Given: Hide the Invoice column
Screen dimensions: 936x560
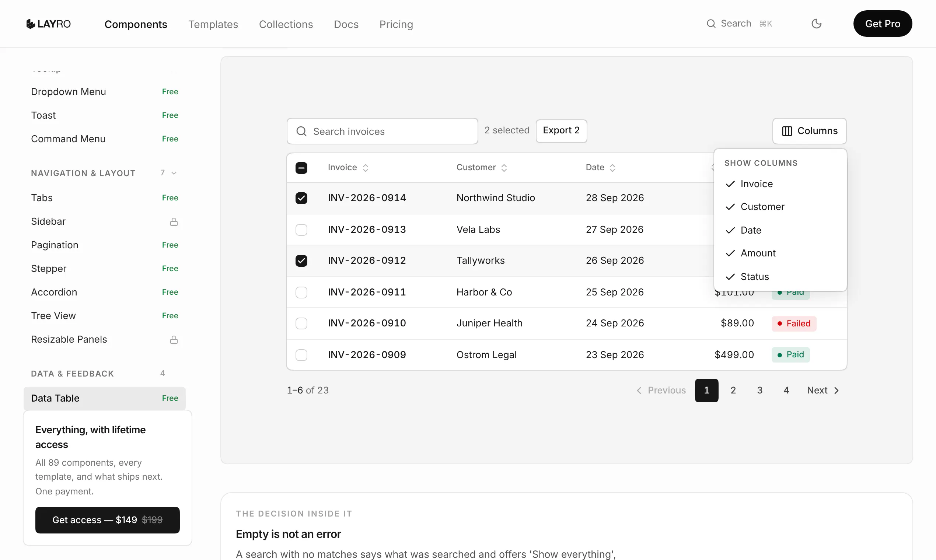Looking at the screenshot, I should pyautogui.click(x=780, y=184).
